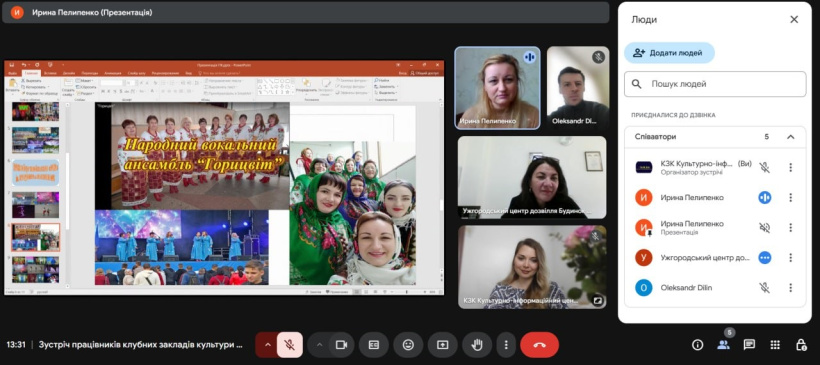
Task: Show the people list icon
Action: (x=723, y=345)
